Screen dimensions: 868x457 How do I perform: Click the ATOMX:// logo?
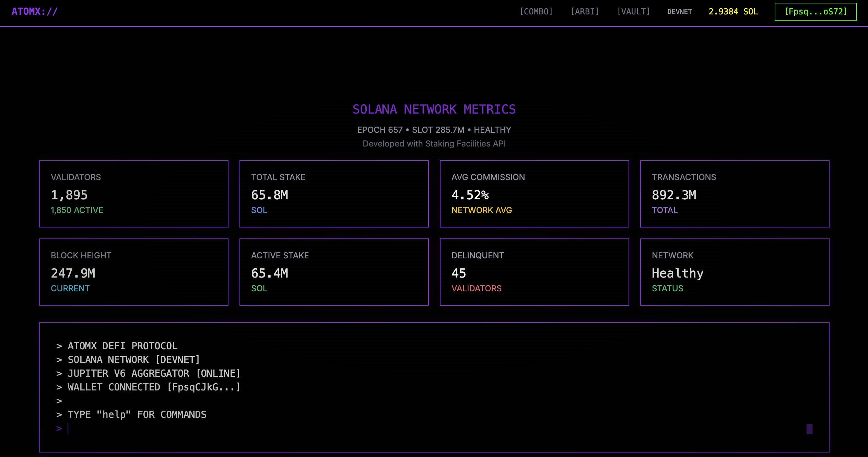click(35, 12)
